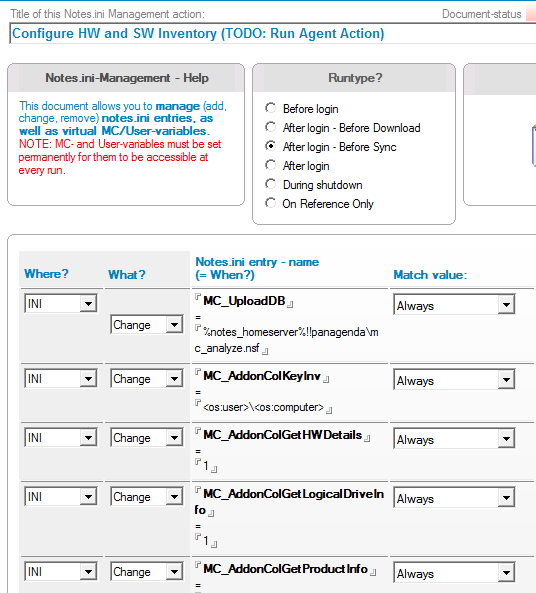Select After login - Before Download option
The height and width of the screenshot is (593, 536).
(270, 127)
